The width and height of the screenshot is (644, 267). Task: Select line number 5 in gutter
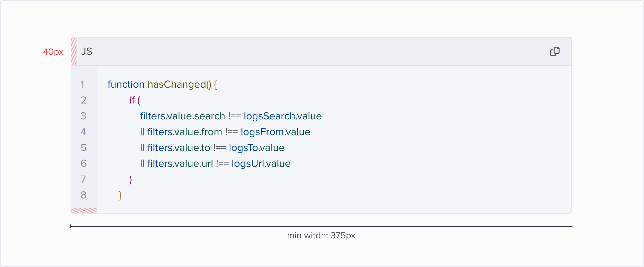tap(83, 148)
